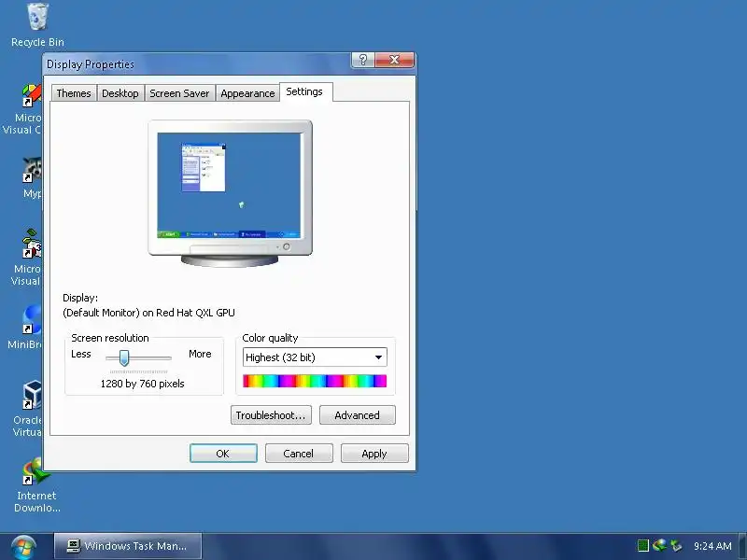Image resolution: width=747 pixels, height=560 pixels.
Task: Open Advanced display settings
Action: (358, 414)
